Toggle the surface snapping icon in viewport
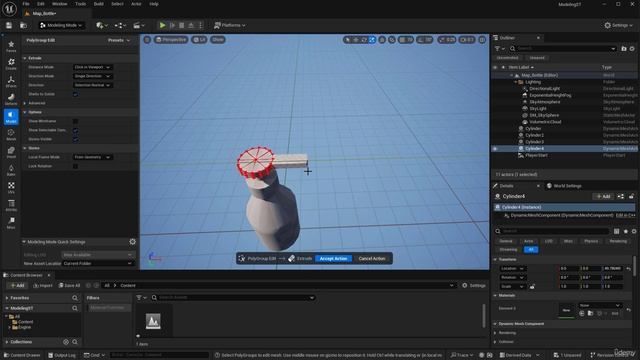This screenshot has height=360, width=640. tap(392, 40)
